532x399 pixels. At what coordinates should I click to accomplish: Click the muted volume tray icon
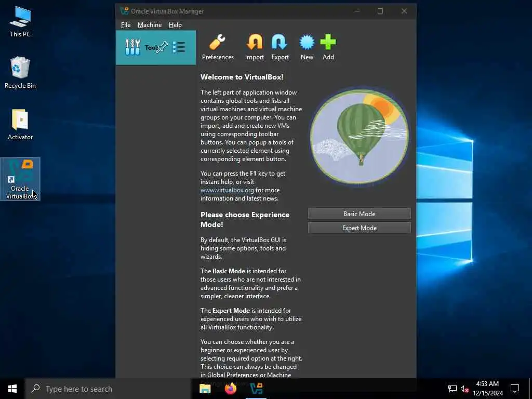(464, 389)
